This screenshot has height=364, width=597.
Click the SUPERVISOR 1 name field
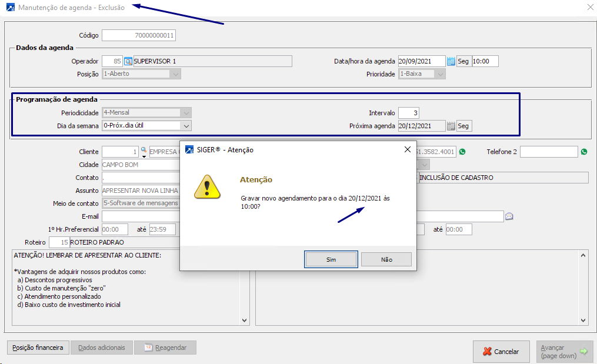[x=212, y=61]
